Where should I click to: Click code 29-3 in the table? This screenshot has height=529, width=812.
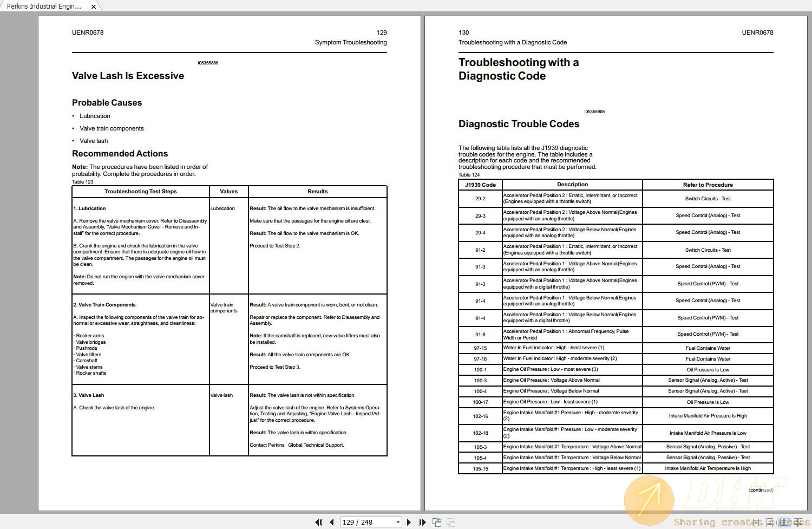(x=480, y=216)
